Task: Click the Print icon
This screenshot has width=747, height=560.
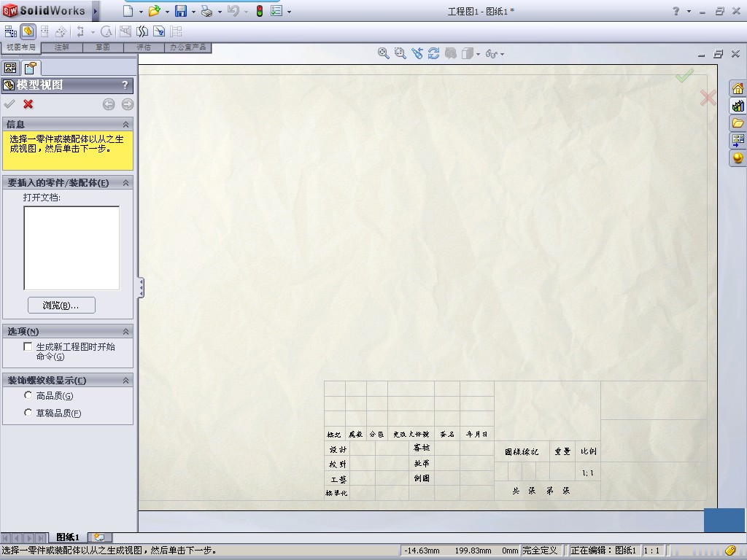Action: pyautogui.click(x=206, y=11)
